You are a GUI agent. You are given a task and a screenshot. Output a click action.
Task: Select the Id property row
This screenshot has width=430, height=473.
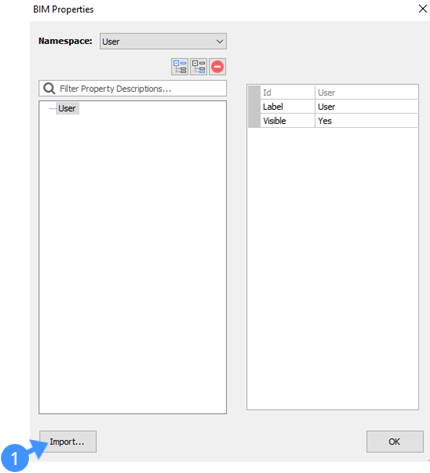333,92
